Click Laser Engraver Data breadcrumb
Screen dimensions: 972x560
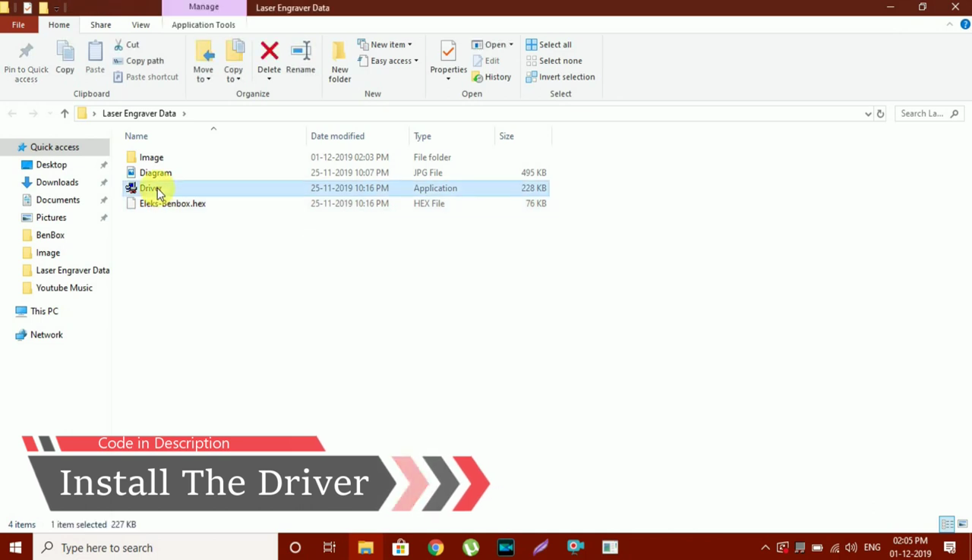[x=139, y=113]
